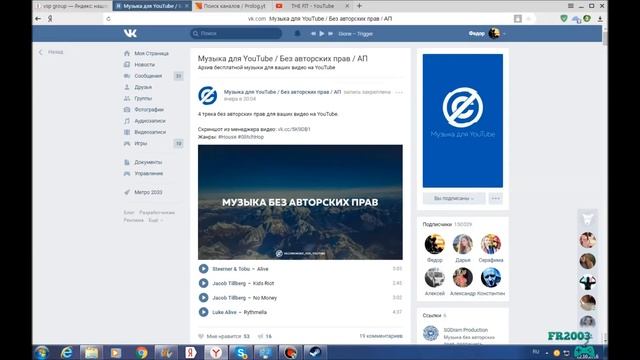The height and width of the screenshot is (360, 640).
Task: Play track Jacob Tillberg – No Money
Action: click(x=203, y=298)
